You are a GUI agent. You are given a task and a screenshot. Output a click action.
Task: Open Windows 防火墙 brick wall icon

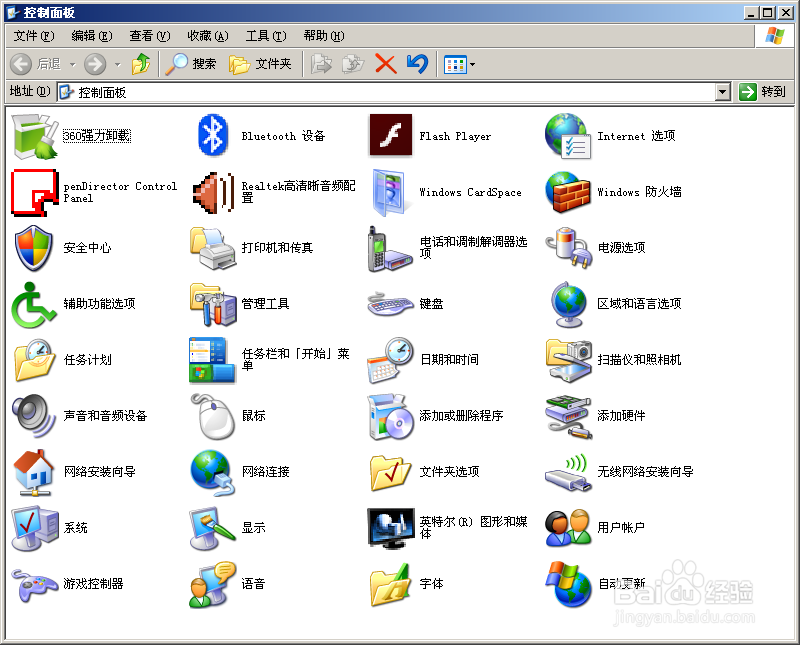(568, 192)
